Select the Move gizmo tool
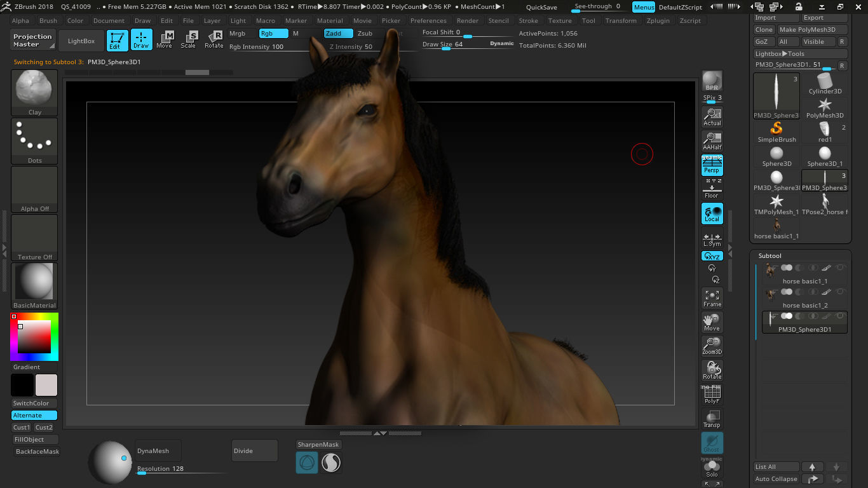The height and width of the screenshot is (488, 868). pos(165,39)
